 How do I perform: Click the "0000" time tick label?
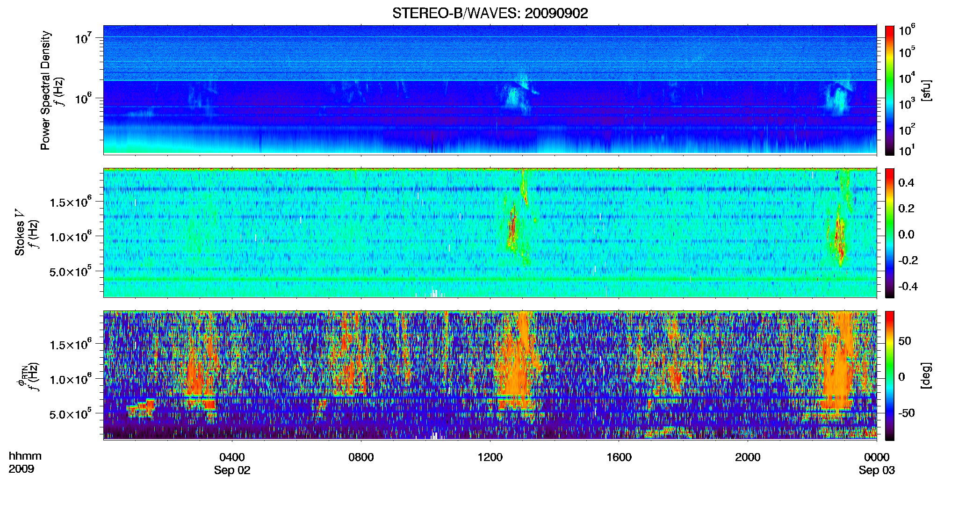tap(877, 457)
